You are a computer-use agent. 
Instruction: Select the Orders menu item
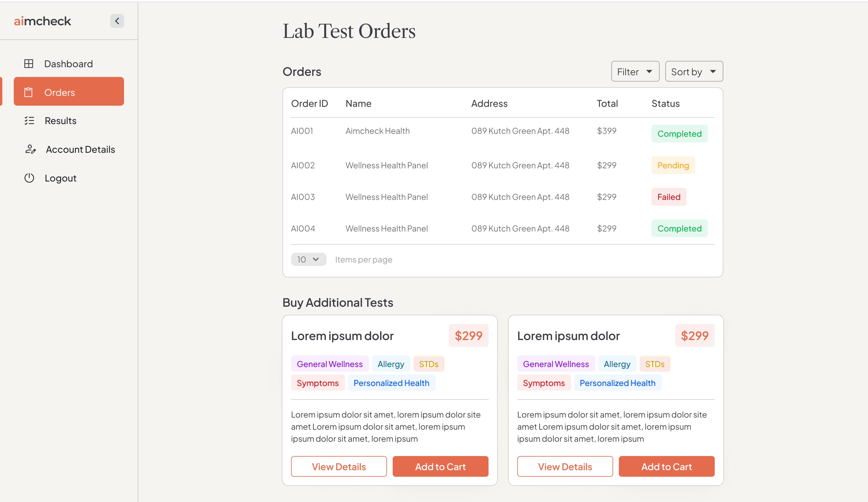pyautogui.click(x=69, y=91)
